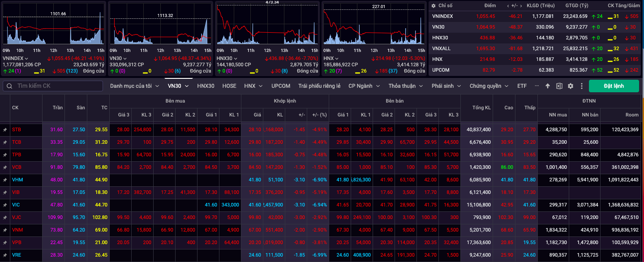Click the left arrow beside +/- in index header
644x262 pixels.
(508, 5)
